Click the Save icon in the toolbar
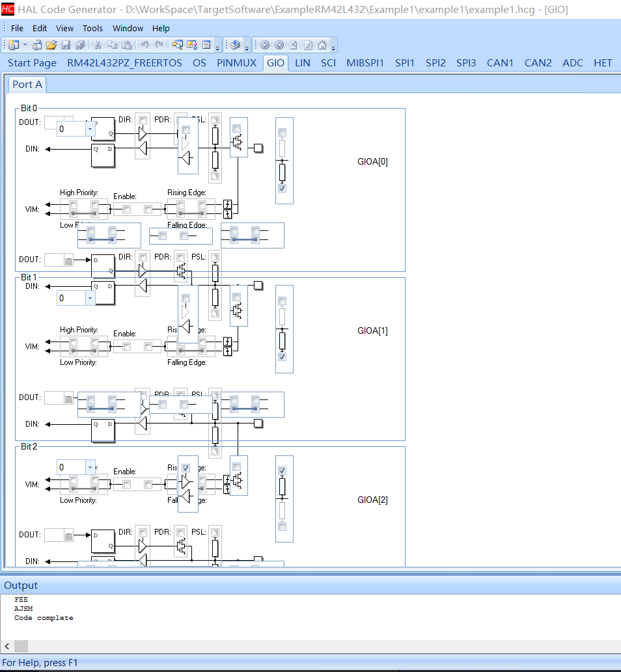Image resolution: width=621 pixels, height=672 pixels. tap(66, 45)
